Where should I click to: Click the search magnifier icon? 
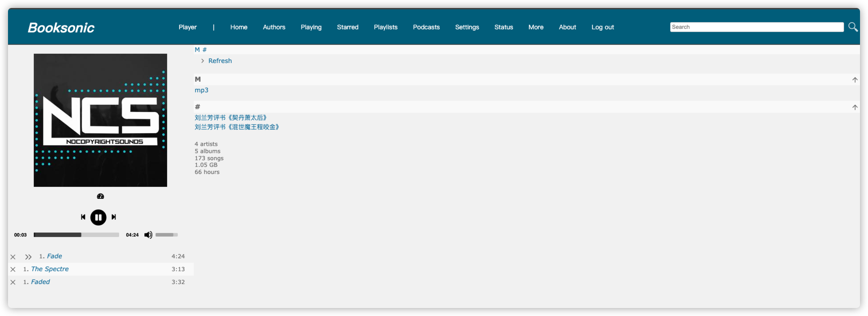pyautogui.click(x=853, y=27)
